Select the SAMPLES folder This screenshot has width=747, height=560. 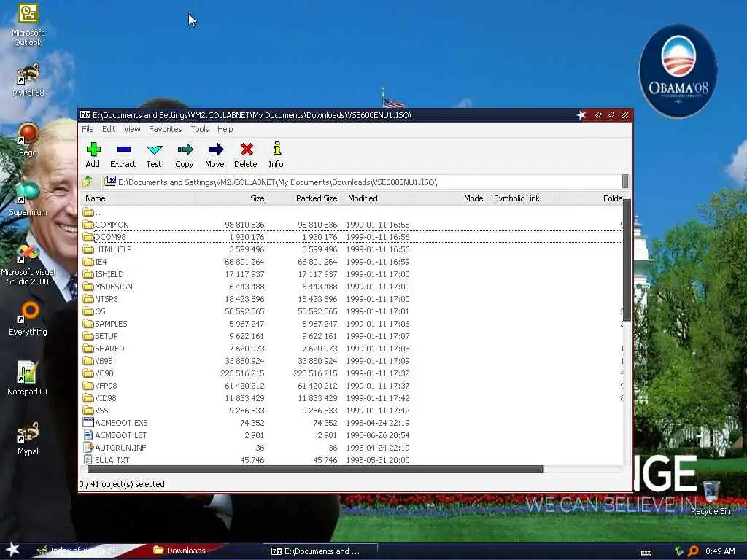[105, 323]
